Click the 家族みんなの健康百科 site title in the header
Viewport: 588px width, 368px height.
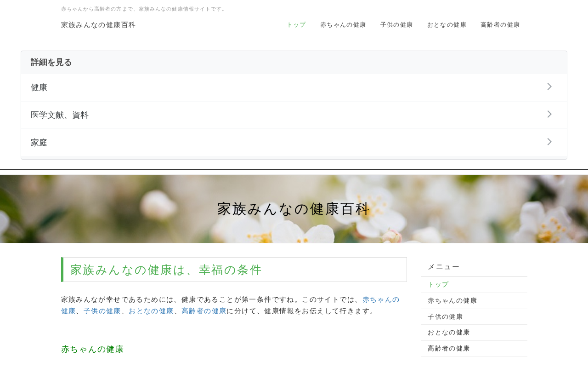point(98,25)
